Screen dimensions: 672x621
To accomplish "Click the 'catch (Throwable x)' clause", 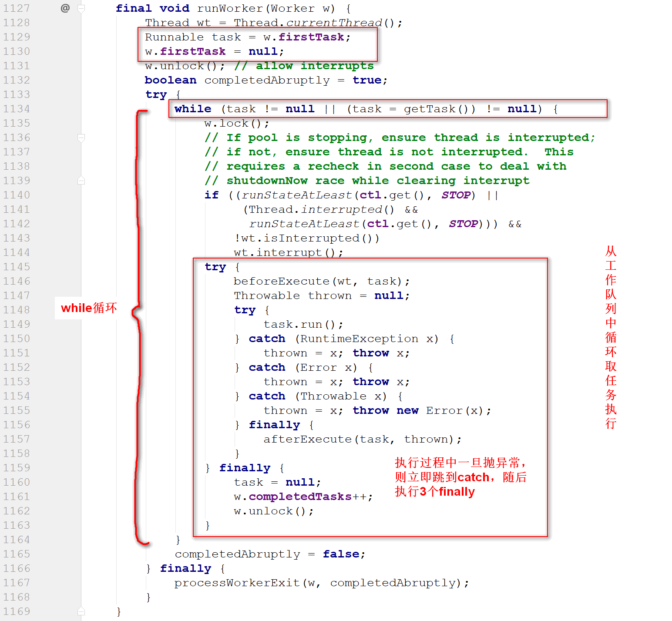I will point(318,396).
